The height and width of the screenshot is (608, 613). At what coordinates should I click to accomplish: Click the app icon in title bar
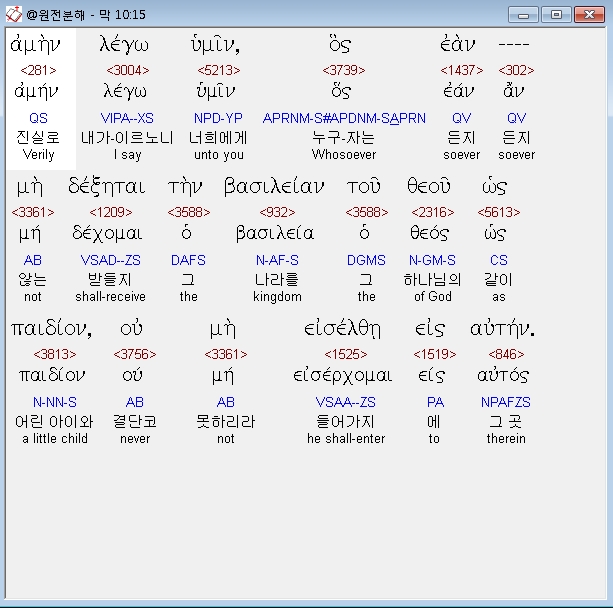tap(14, 14)
